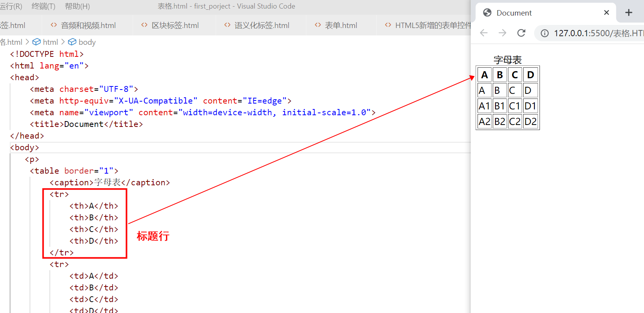Image resolution: width=644 pixels, height=313 pixels.
Task: Click the body breadcrumb cube icon
Action: tap(72, 42)
